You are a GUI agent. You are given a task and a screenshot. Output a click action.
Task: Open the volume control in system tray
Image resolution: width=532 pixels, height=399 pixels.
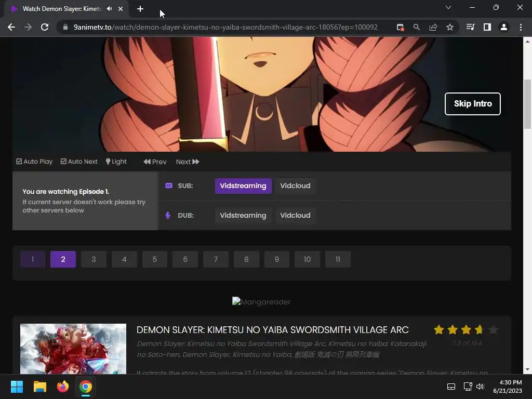coord(480,387)
